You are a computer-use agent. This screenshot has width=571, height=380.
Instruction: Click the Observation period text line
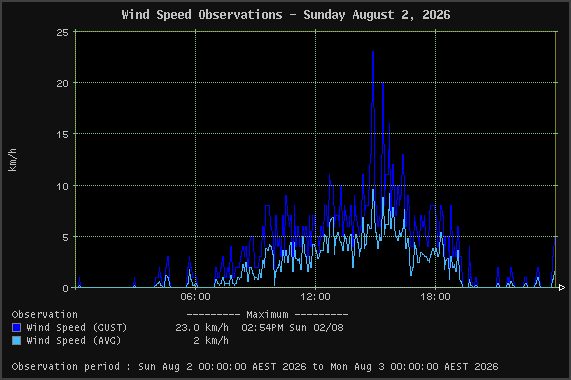[x=255, y=367]
